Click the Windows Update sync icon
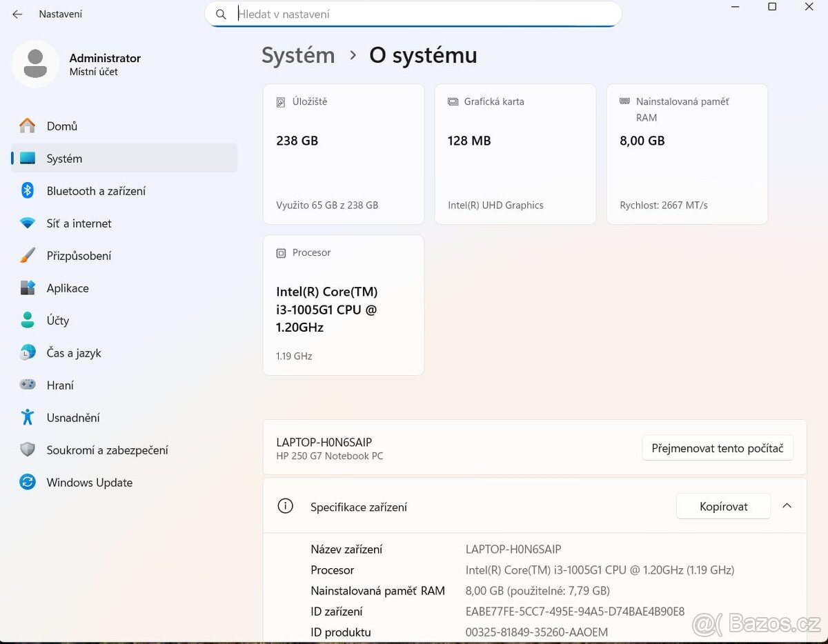Viewport: 828px width, 644px height. pos(28,483)
